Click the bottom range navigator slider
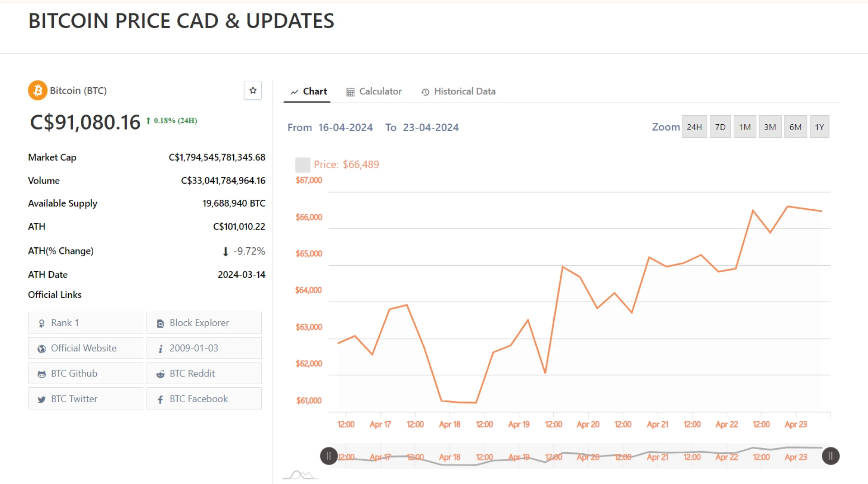 click(579, 456)
